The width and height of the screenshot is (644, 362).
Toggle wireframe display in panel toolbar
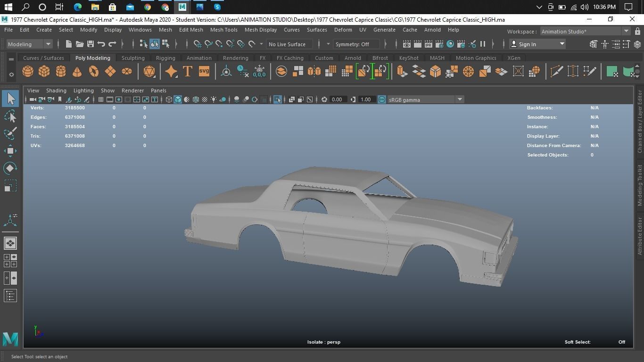click(x=169, y=99)
